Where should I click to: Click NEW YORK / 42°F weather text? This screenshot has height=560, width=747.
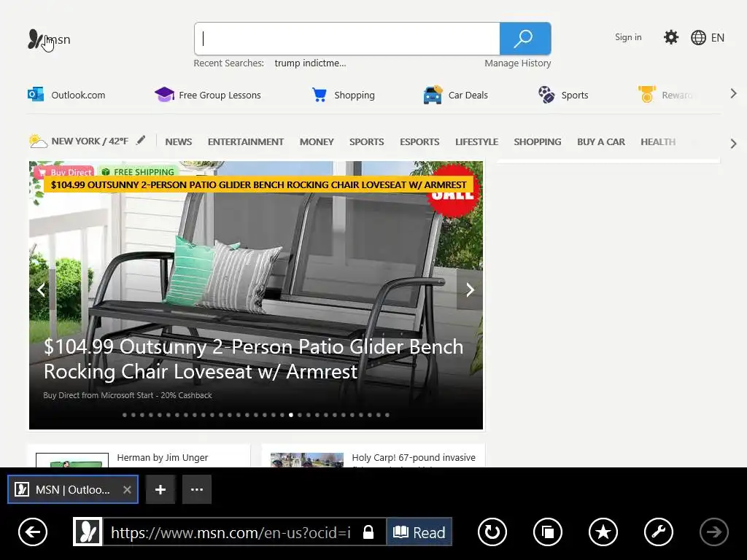coord(90,141)
